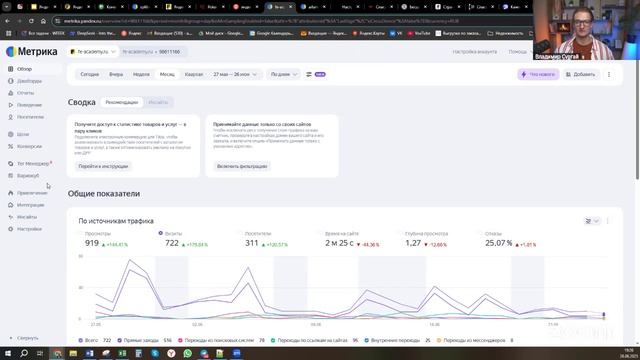This screenshot has height=360, width=640.
Task: Open toolbar three-dot menu near Добавить
Action: click(609, 74)
